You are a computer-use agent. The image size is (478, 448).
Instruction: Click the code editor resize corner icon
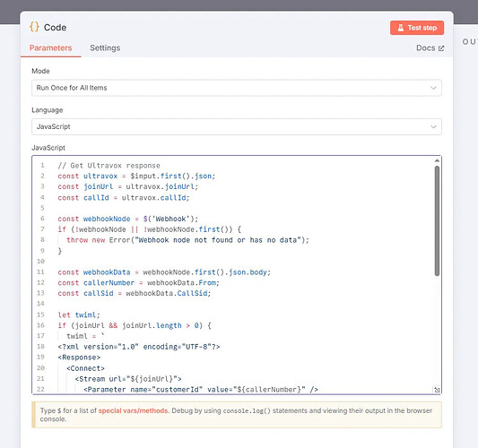click(437, 390)
